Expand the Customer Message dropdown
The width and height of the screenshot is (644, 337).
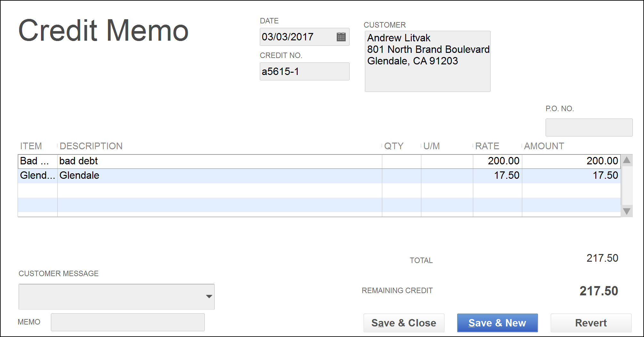coord(209,297)
